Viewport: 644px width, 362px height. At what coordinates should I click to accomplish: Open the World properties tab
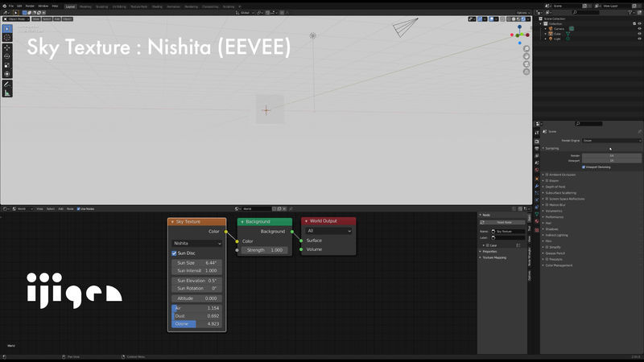(537, 171)
